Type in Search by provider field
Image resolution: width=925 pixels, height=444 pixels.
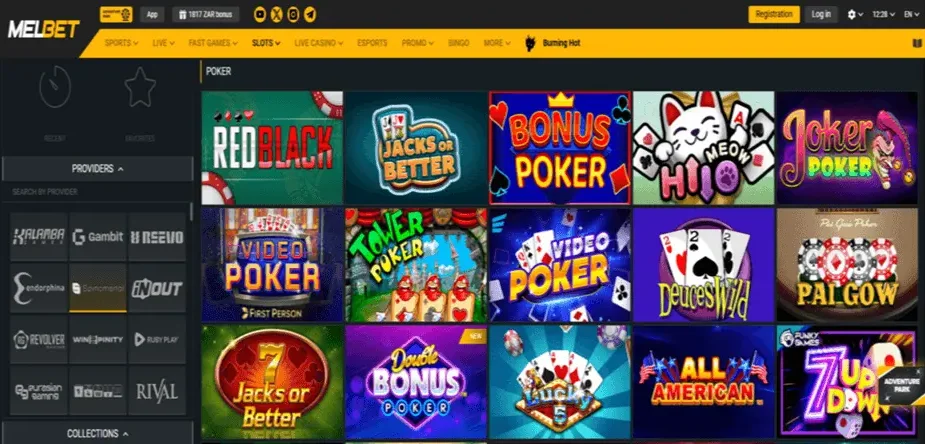(97, 192)
